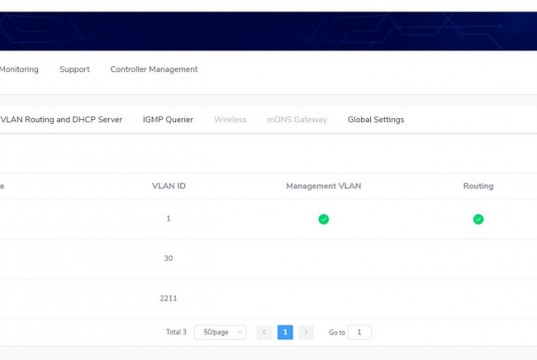
Task: Click the Total 3 label
Action: [176, 332]
